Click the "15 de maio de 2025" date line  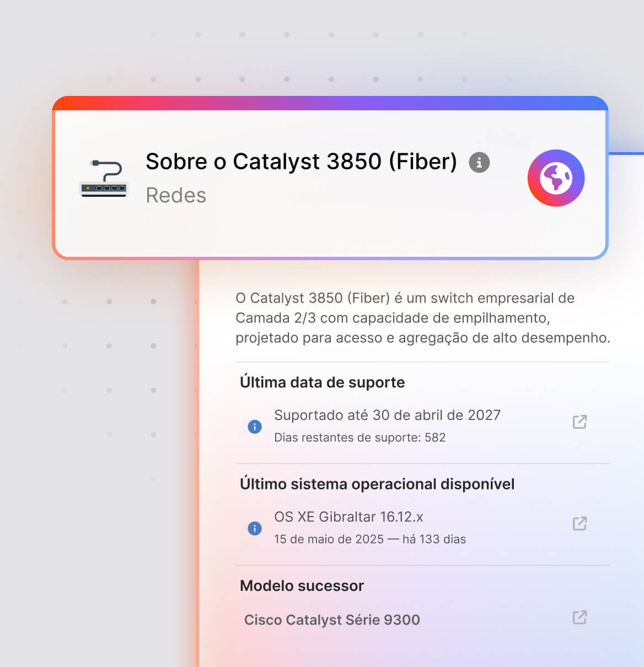369,539
